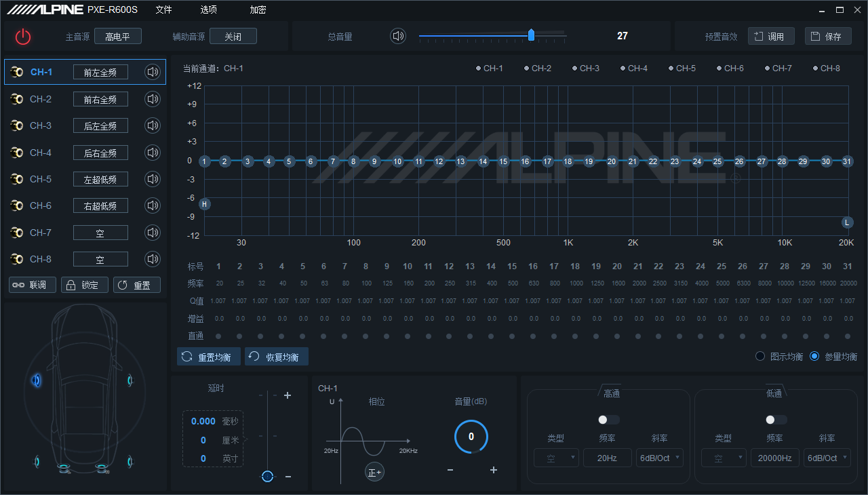
Task: Open the low-pass filter type dropdown
Action: click(724, 458)
